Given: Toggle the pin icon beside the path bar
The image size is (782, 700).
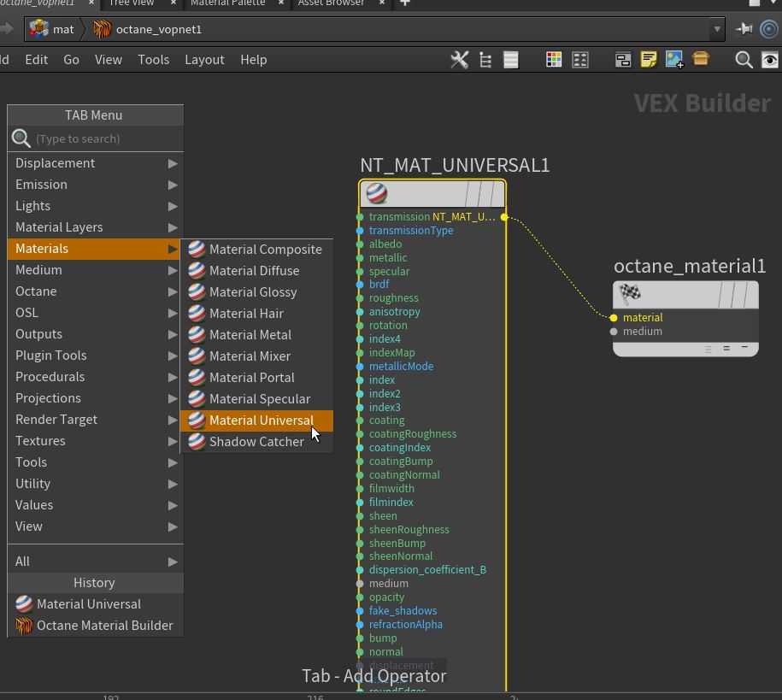Looking at the screenshot, I should pyautogui.click(x=744, y=29).
